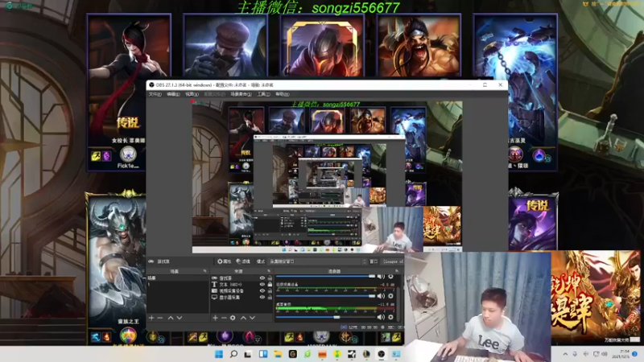Open the 文件 menu in OBS
Screen dimensions: 644x362
click(155, 94)
